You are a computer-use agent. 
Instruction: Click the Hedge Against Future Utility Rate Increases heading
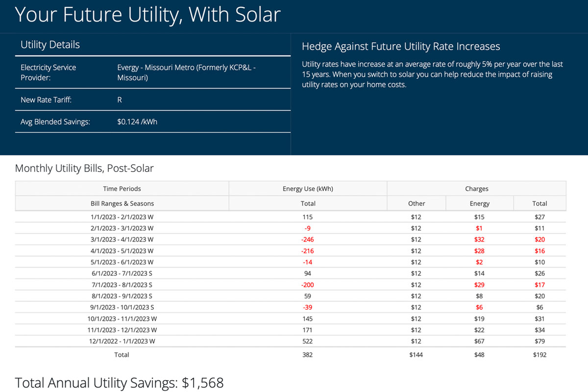point(401,46)
